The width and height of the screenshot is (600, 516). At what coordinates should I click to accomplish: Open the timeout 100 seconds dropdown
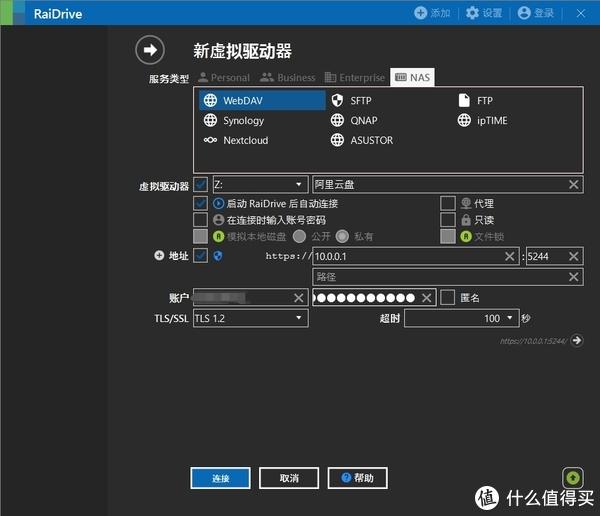tap(462, 318)
